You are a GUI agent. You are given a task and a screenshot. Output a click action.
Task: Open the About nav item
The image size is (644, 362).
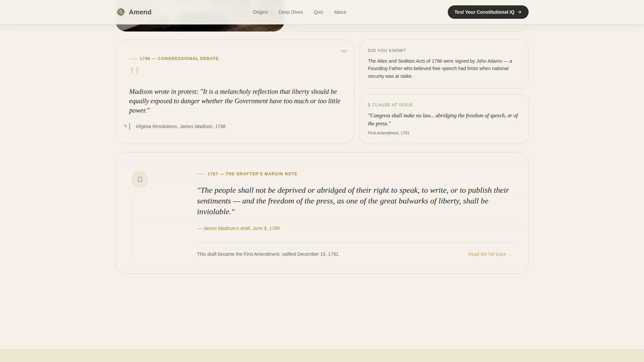coord(340,12)
